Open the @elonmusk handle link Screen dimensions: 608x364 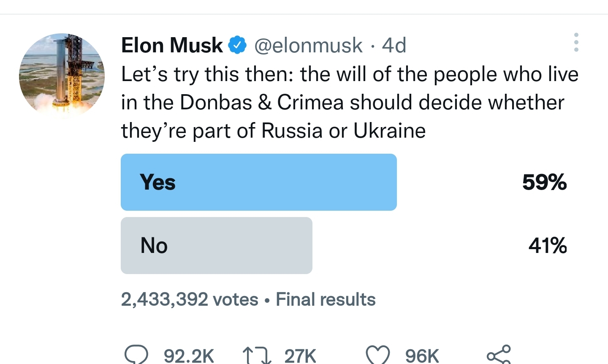(308, 46)
